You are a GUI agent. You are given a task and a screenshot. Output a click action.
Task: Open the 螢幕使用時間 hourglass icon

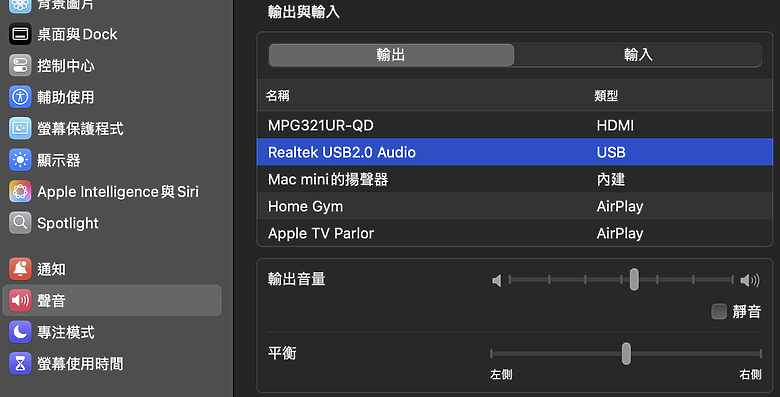[20, 363]
